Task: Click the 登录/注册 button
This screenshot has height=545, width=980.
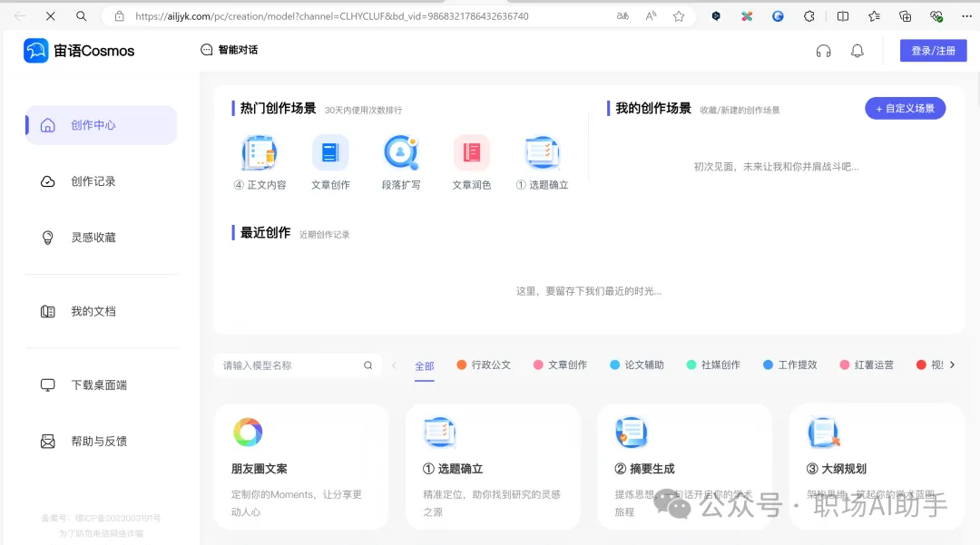Action: (934, 51)
